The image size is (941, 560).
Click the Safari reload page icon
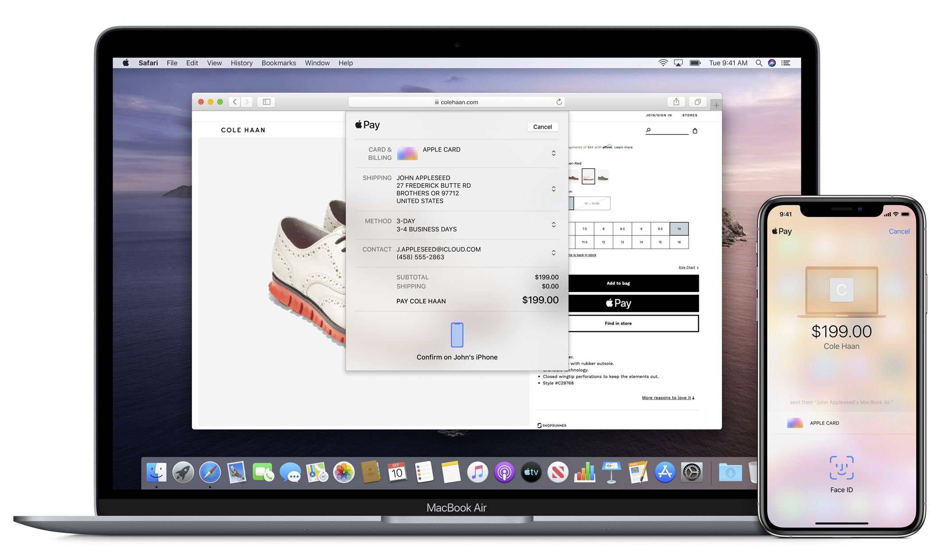point(559,102)
